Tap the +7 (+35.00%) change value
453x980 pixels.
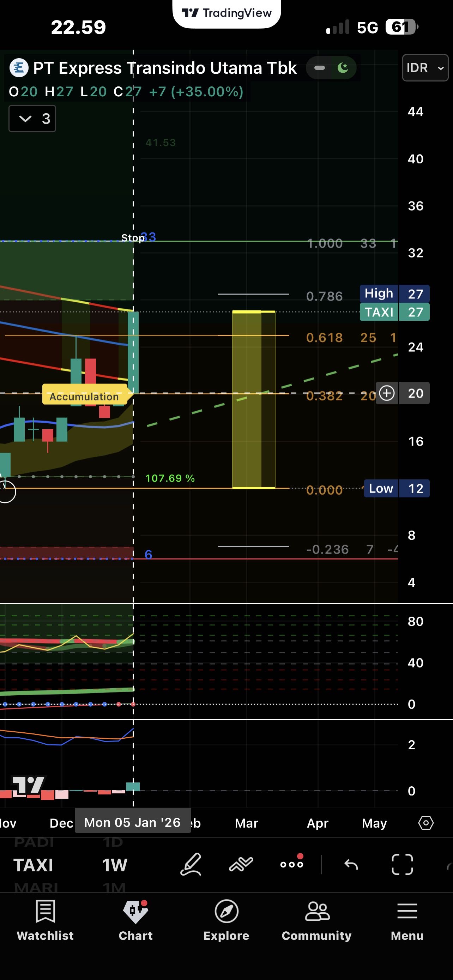click(x=196, y=92)
